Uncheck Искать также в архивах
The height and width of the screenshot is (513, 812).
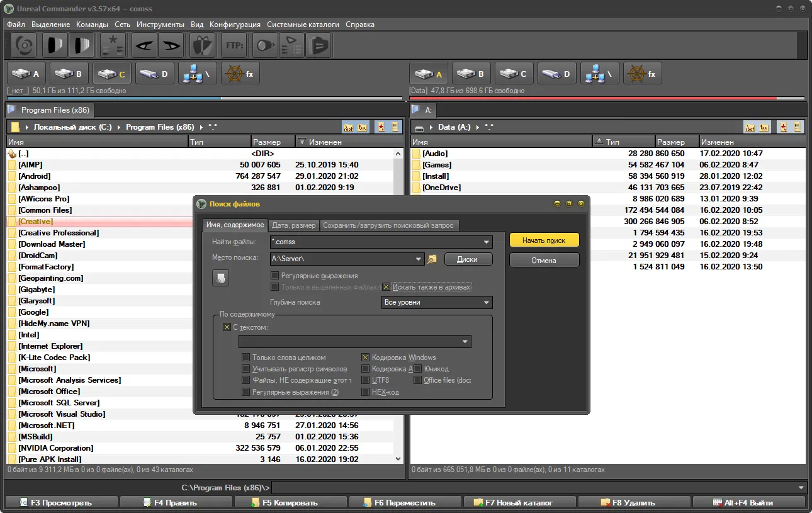(x=386, y=287)
